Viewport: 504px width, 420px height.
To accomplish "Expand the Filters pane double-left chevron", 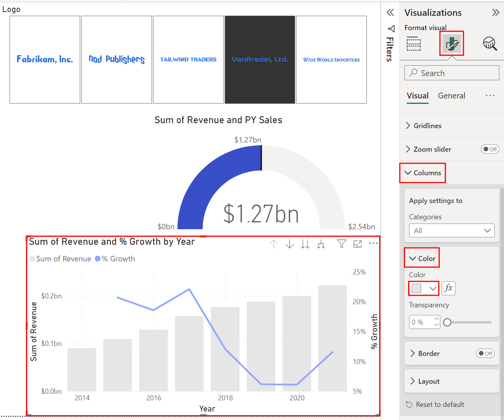I will tap(391, 13).
